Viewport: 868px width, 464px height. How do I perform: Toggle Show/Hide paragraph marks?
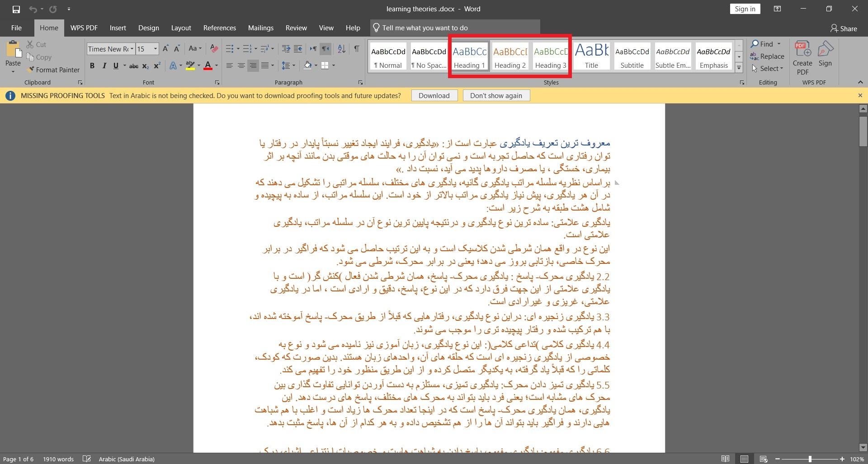point(357,49)
